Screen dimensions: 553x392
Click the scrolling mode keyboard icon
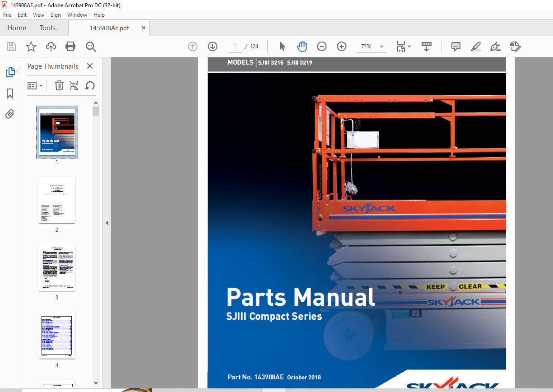427,47
